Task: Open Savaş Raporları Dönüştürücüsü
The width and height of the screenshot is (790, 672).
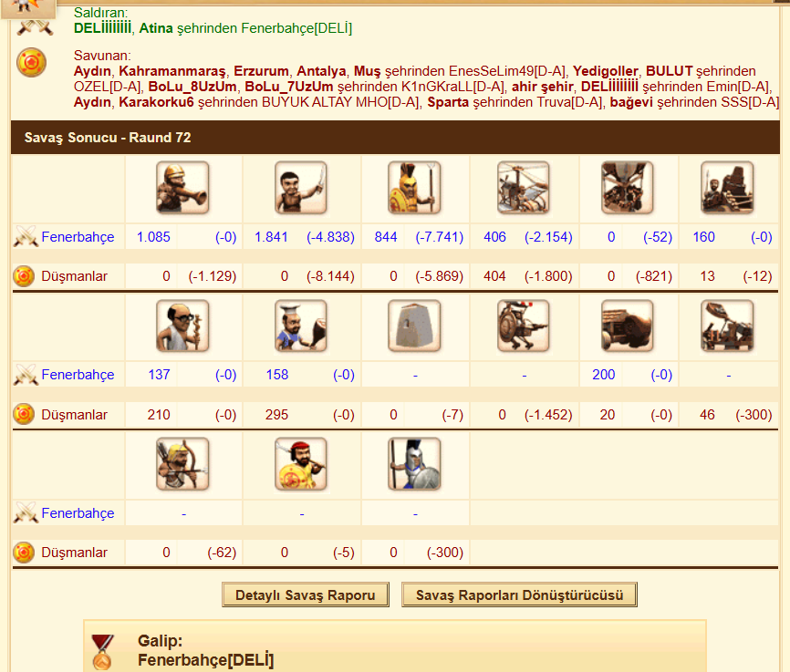Action: (519, 594)
